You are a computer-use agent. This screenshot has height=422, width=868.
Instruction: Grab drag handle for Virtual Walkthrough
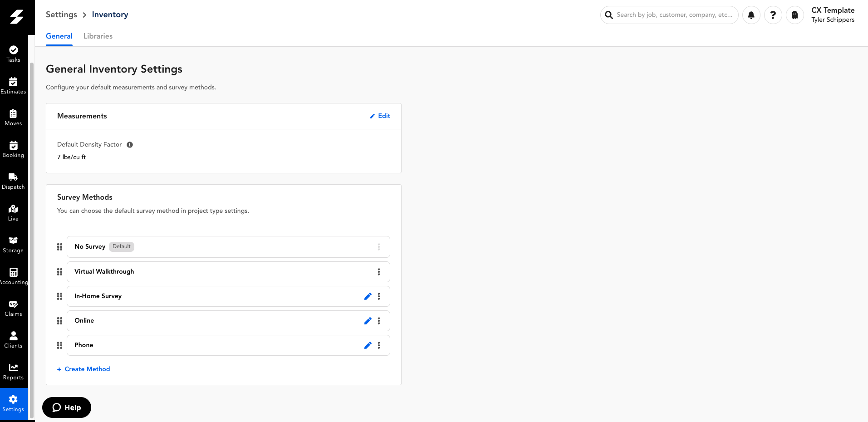point(59,272)
